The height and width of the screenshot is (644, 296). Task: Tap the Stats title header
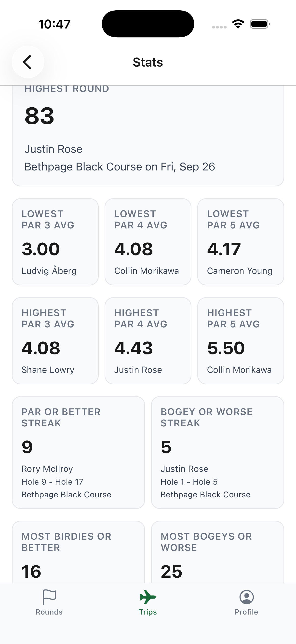pos(148,62)
